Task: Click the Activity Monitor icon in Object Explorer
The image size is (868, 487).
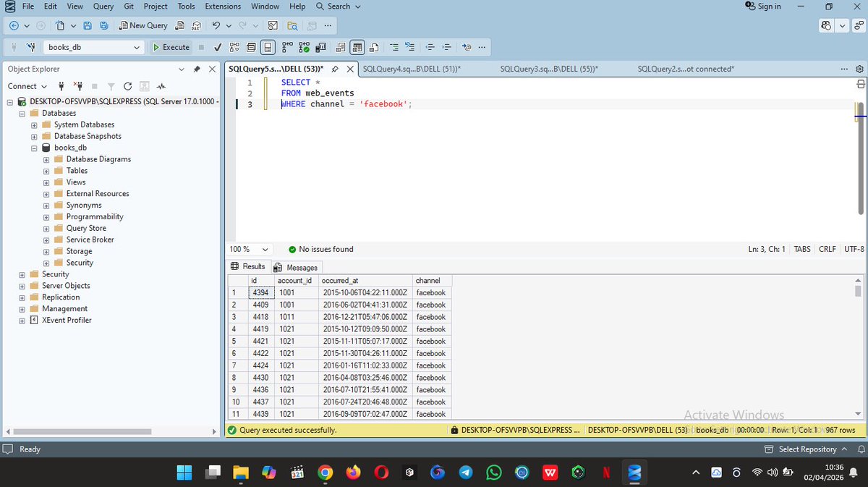Action: tap(161, 86)
